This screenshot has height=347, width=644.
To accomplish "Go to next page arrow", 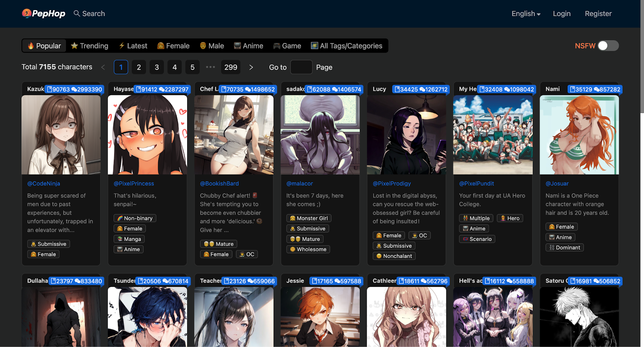I will [x=251, y=67].
